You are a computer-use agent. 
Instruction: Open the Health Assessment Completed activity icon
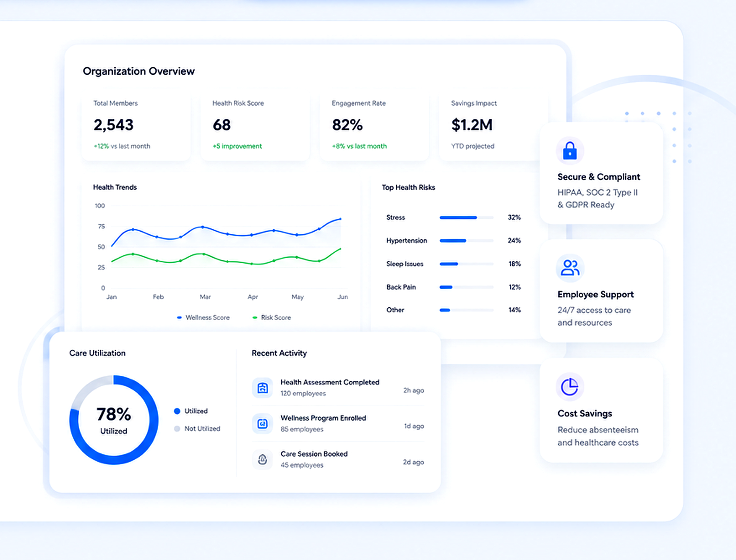click(263, 388)
